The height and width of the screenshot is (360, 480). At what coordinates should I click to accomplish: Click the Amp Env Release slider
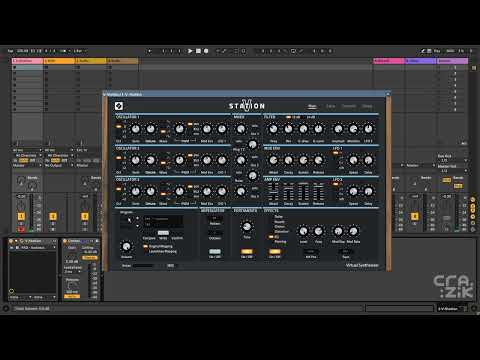(x=318, y=192)
